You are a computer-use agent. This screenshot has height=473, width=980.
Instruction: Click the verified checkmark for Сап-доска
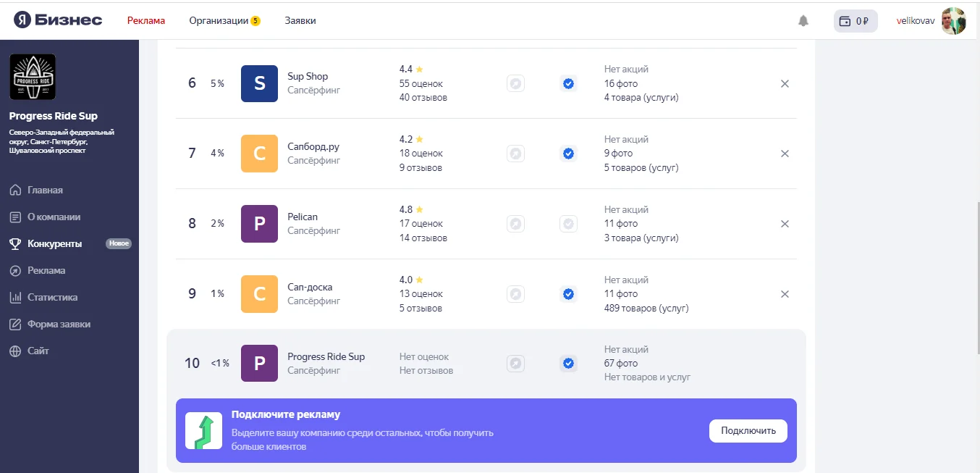click(x=568, y=294)
